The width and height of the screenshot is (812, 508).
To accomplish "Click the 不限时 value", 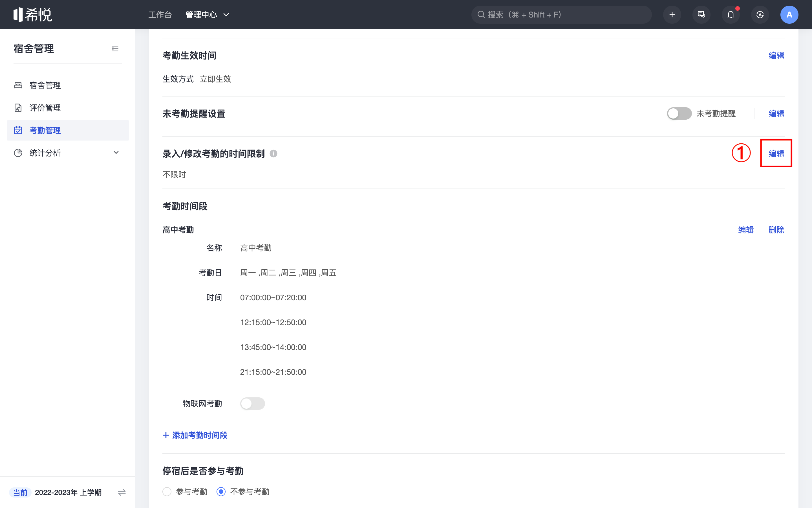I will click(x=174, y=174).
